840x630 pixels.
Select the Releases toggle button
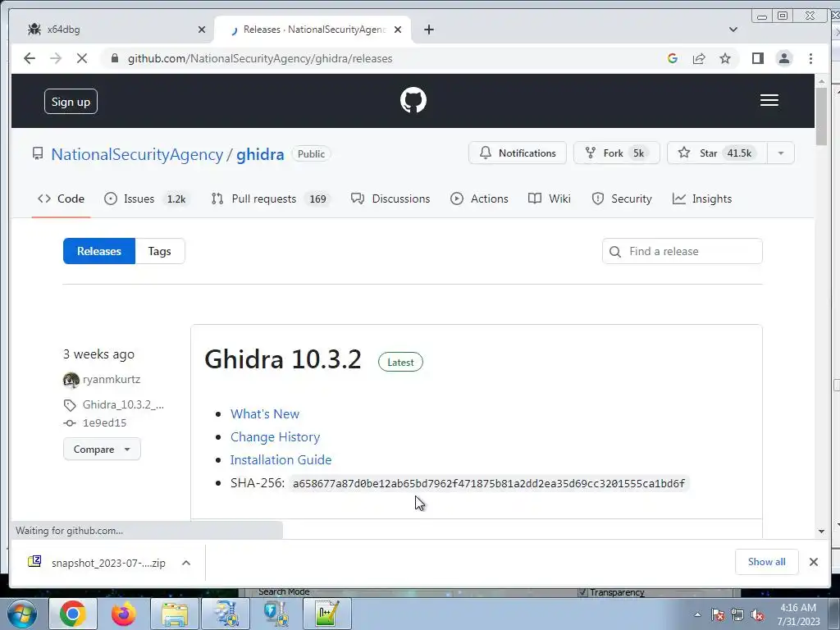point(99,251)
